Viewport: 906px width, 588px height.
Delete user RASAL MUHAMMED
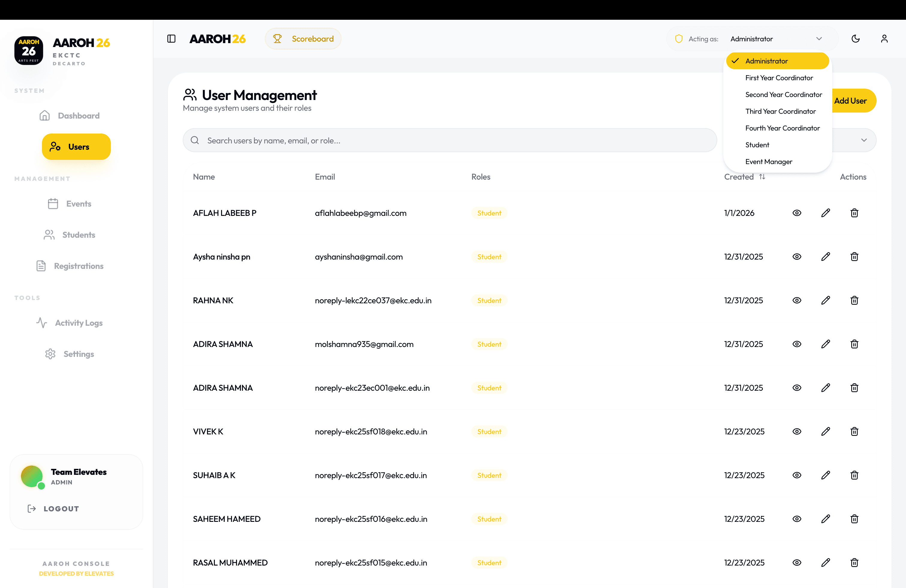(854, 563)
